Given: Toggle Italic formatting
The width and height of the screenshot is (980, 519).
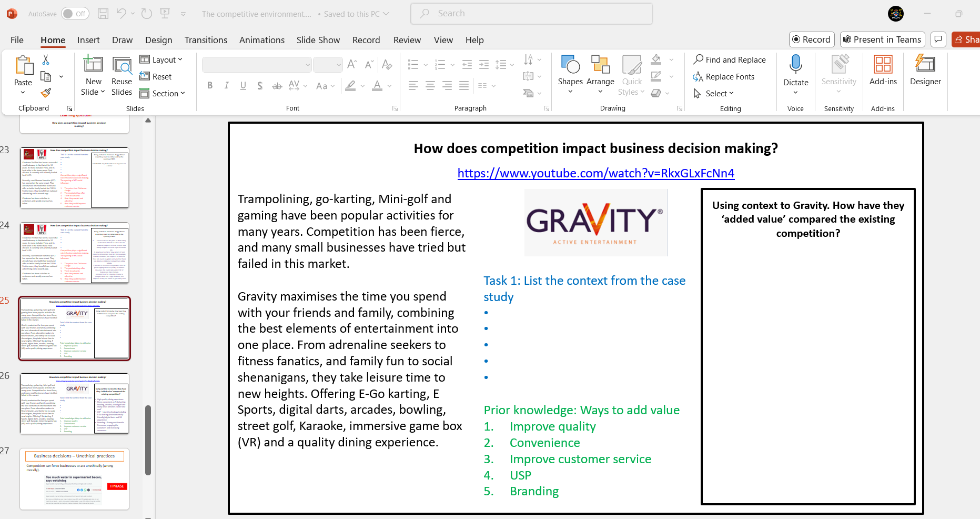Looking at the screenshot, I should pyautogui.click(x=227, y=85).
